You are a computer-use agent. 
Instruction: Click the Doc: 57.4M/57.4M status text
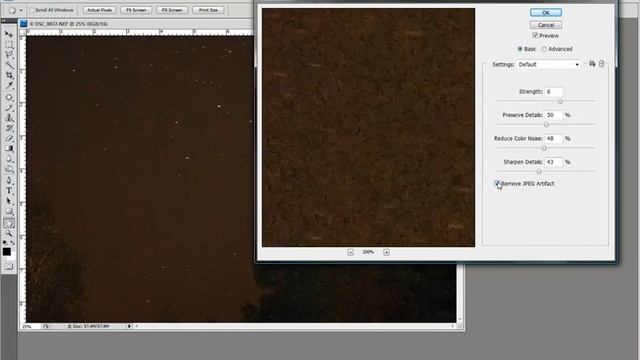coord(89,327)
